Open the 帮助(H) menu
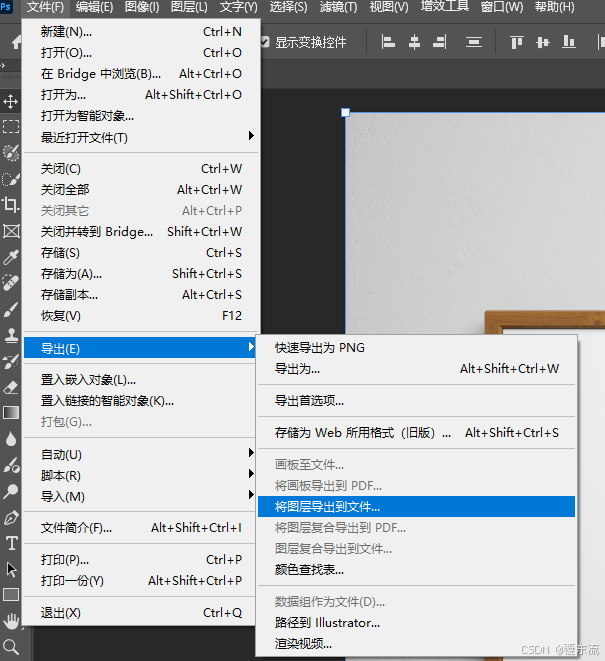Image resolution: width=605 pixels, height=661 pixels. (x=554, y=7)
